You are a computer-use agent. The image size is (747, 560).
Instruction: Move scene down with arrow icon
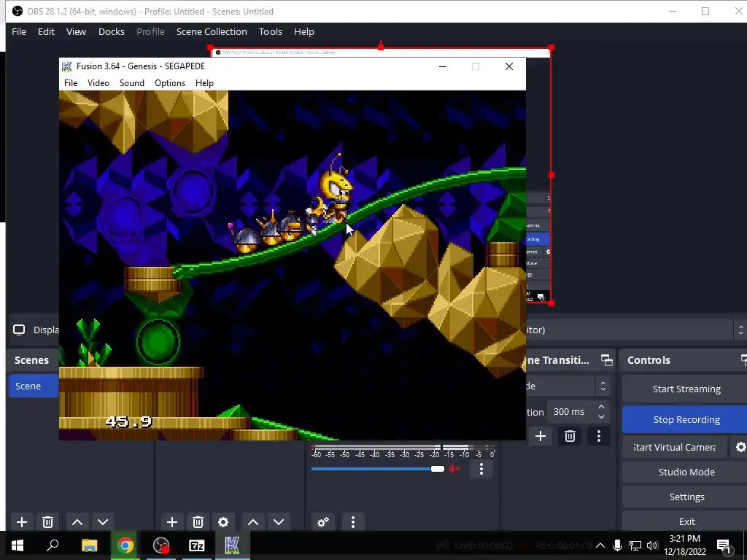pos(103,522)
